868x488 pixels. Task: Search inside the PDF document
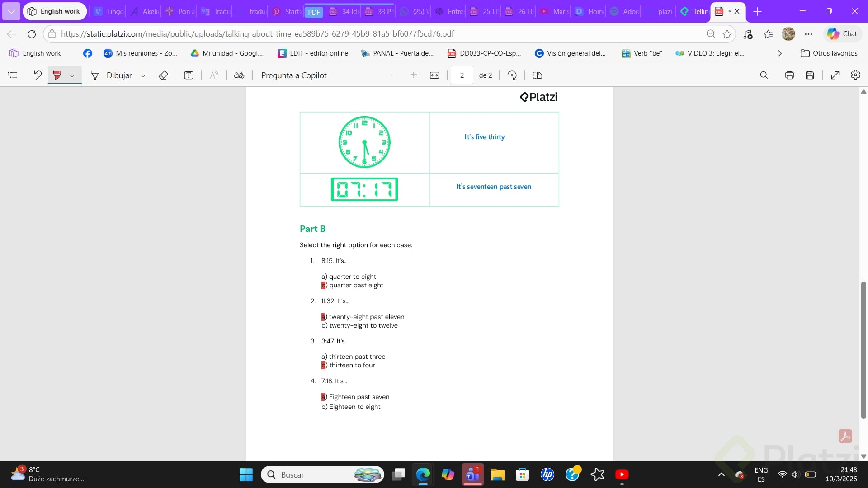[x=764, y=75]
